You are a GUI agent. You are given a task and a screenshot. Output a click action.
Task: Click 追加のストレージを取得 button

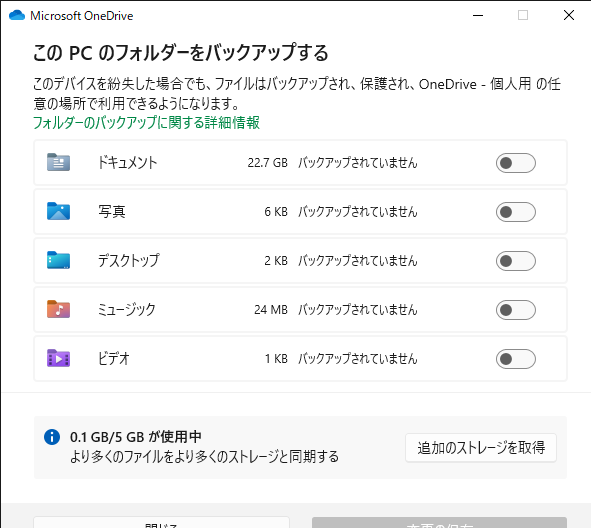point(481,448)
